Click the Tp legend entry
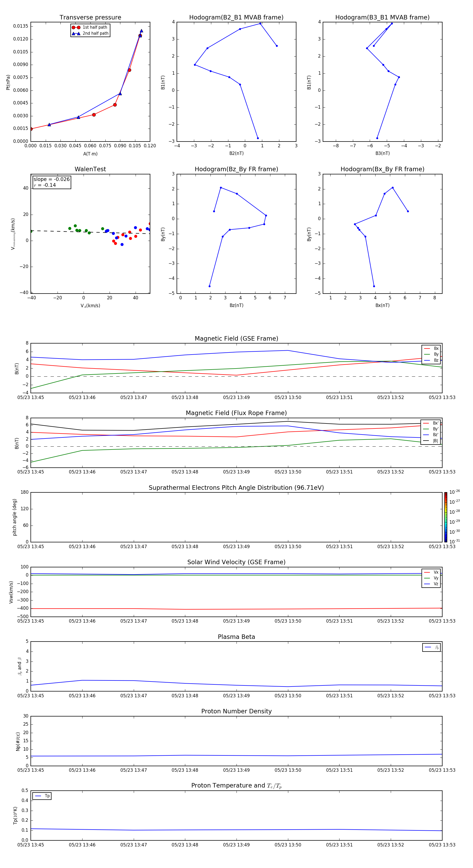Image resolution: width=473 pixels, height=868 pixels. 42,796
